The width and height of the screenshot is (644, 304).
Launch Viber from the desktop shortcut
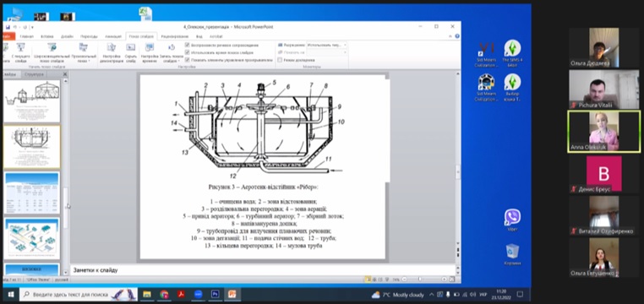pyautogui.click(x=512, y=220)
